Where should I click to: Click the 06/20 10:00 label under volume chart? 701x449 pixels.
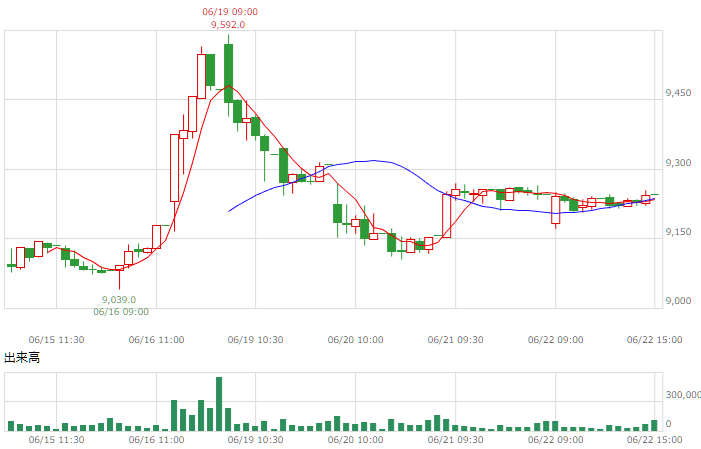click(x=355, y=440)
